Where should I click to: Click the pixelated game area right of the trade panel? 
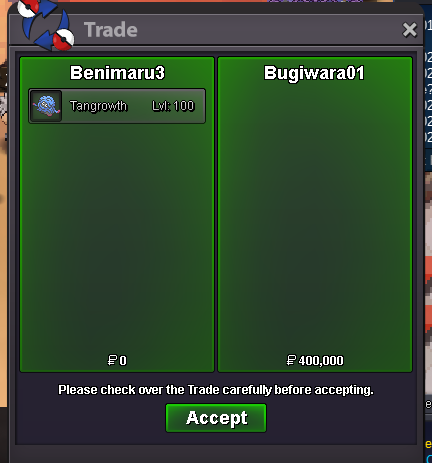(x=428, y=287)
